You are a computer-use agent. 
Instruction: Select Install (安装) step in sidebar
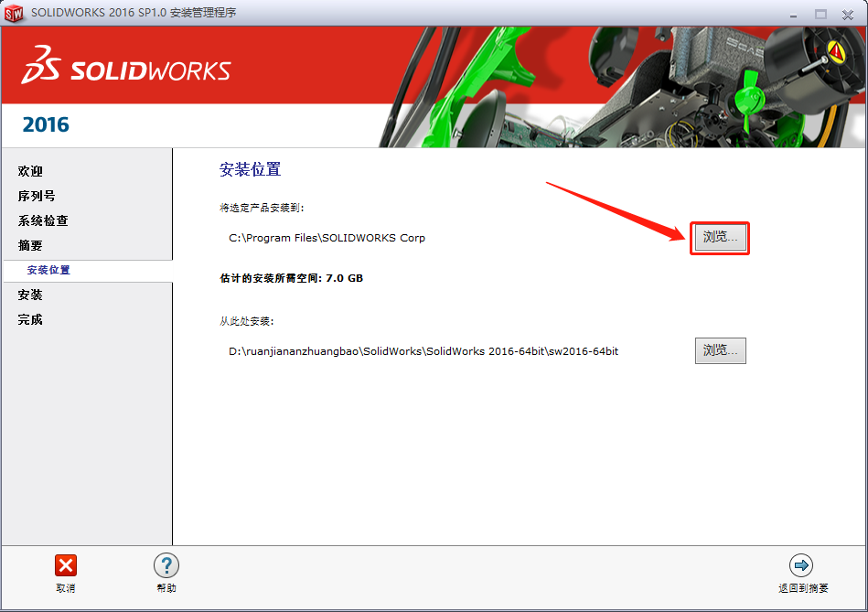tap(30, 295)
